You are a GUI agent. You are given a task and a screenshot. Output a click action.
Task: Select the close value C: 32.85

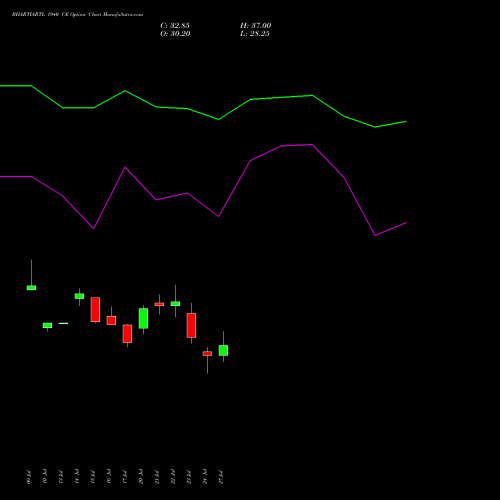coord(175,26)
